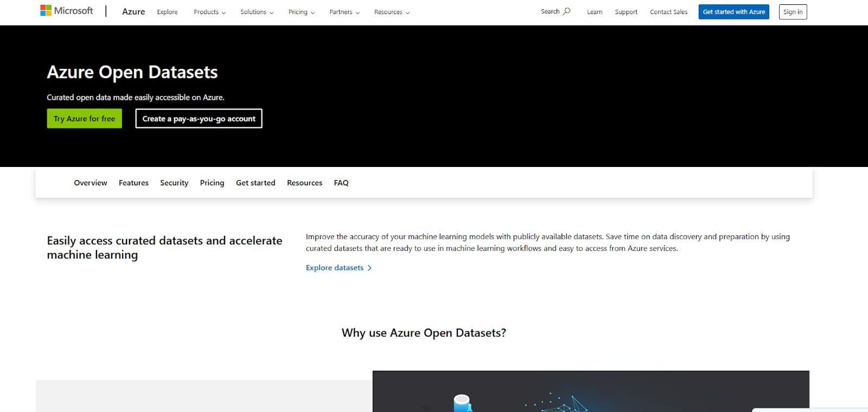
Task: Click Create a pay-as-you-go account button
Action: [199, 119]
